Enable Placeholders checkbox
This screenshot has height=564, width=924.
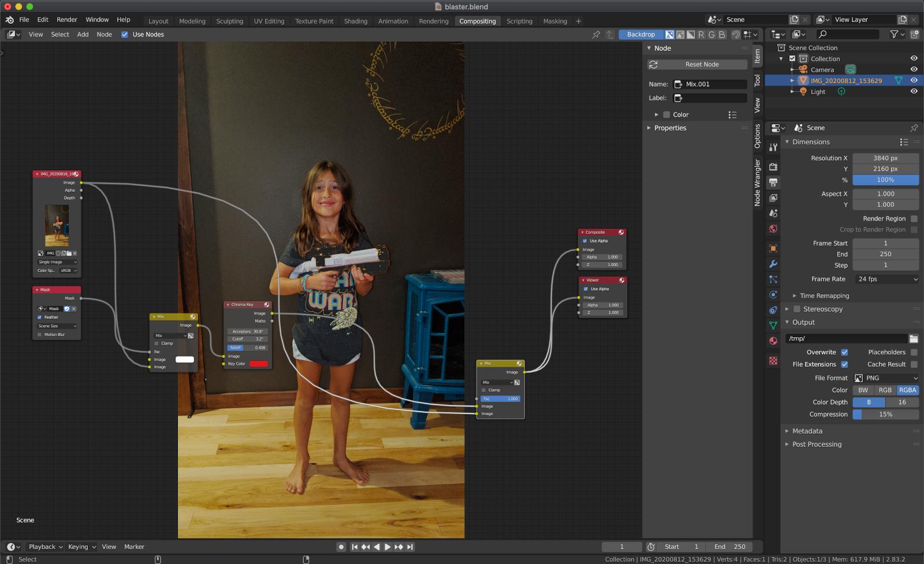pos(914,352)
